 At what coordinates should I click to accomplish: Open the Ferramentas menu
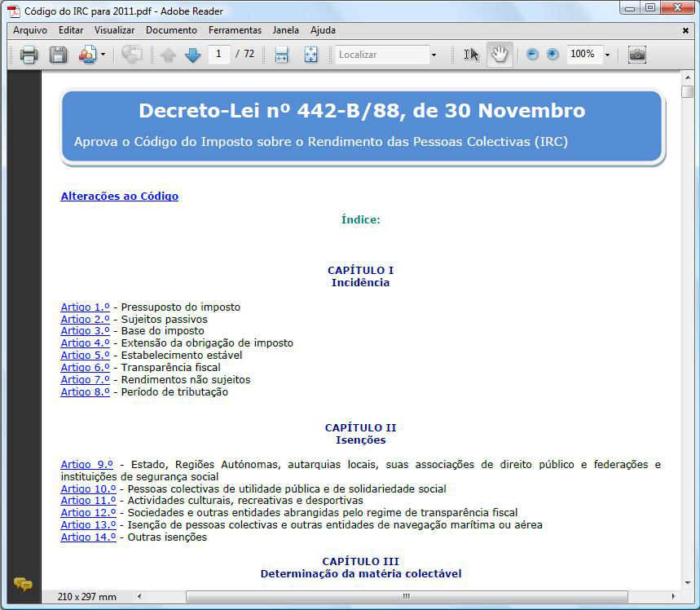(x=235, y=30)
